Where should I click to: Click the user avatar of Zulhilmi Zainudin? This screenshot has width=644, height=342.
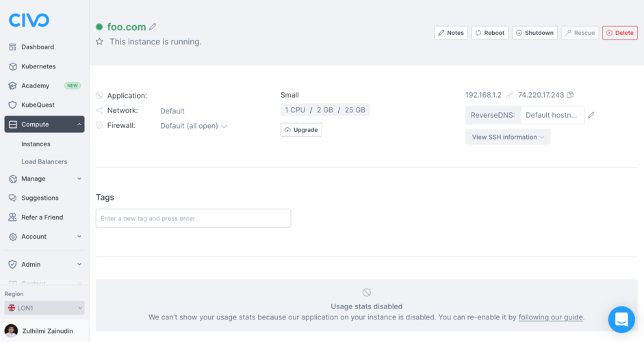pos(11,331)
